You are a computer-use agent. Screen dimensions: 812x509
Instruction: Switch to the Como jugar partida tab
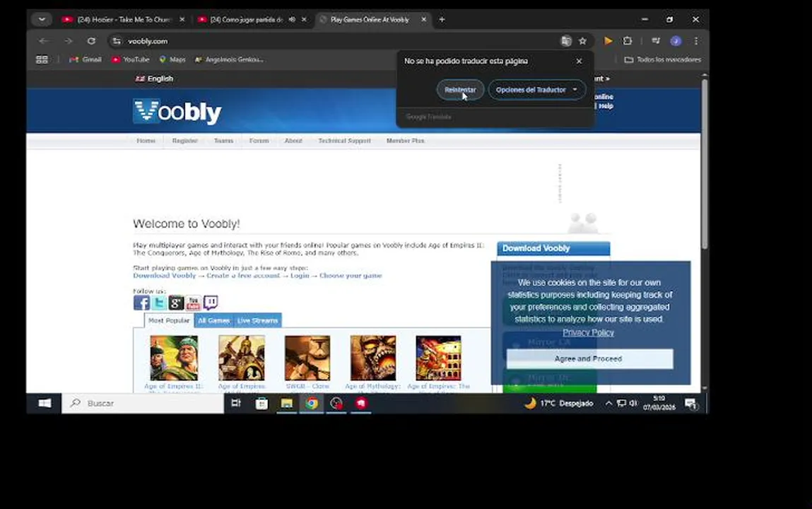pyautogui.click(x=246, y=19)
